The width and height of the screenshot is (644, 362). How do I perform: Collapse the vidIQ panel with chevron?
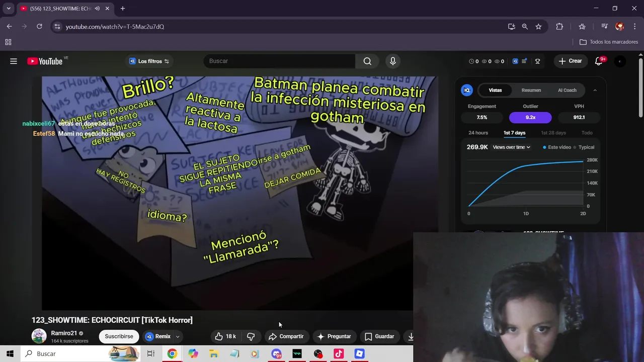595,90
